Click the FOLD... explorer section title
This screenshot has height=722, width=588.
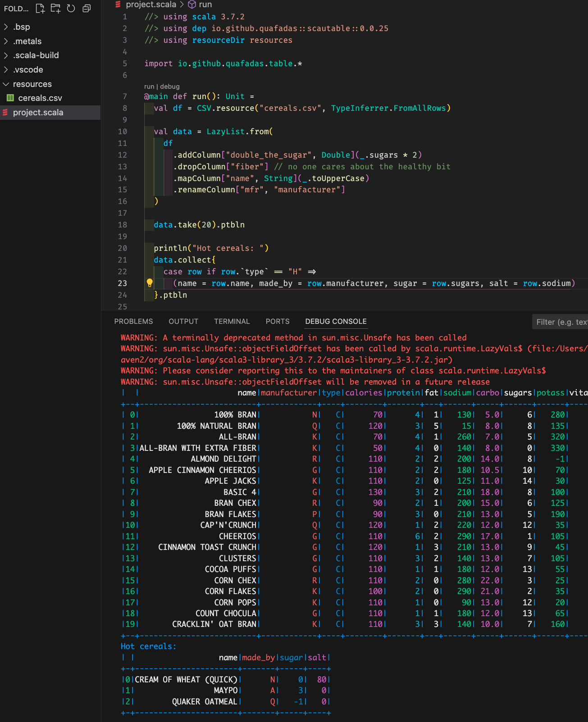point(16,9)
